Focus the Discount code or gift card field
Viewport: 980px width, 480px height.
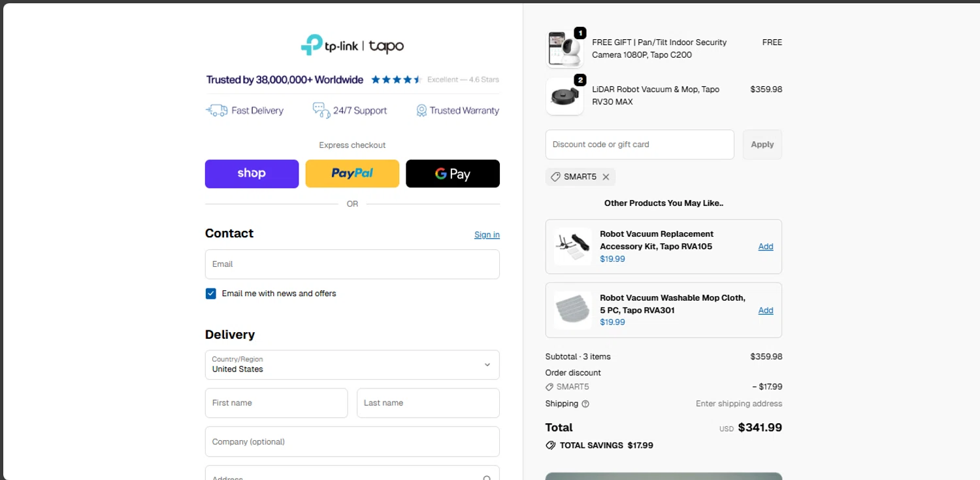[x=640, y=145]
